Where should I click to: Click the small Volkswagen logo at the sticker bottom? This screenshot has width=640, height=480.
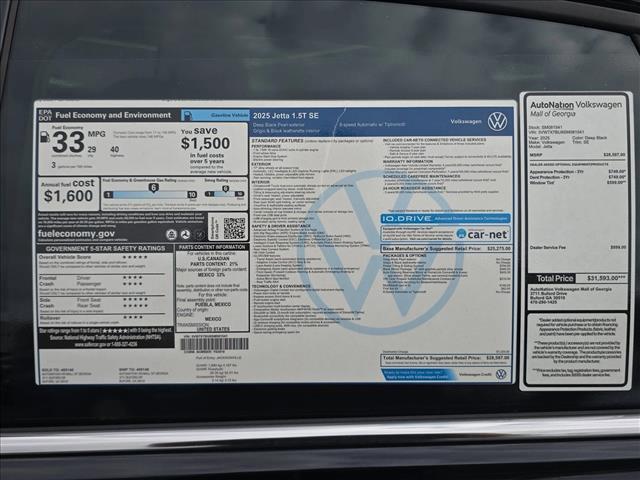pos(501,374)
